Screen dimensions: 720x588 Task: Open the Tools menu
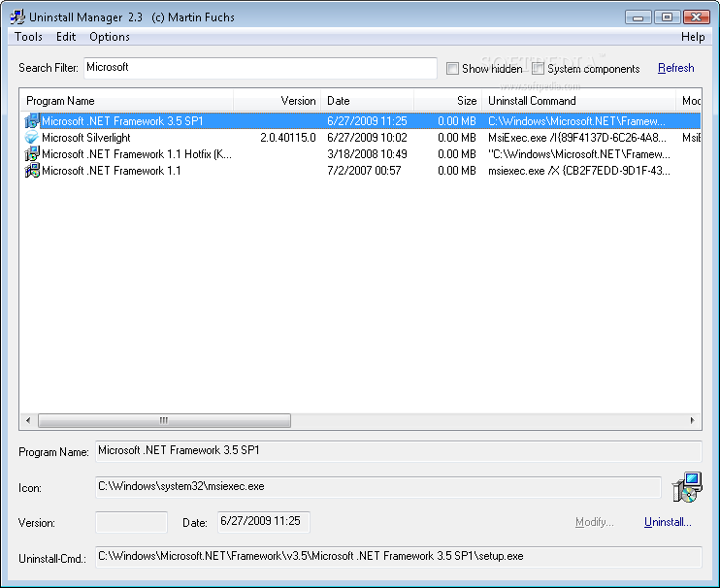28,37
